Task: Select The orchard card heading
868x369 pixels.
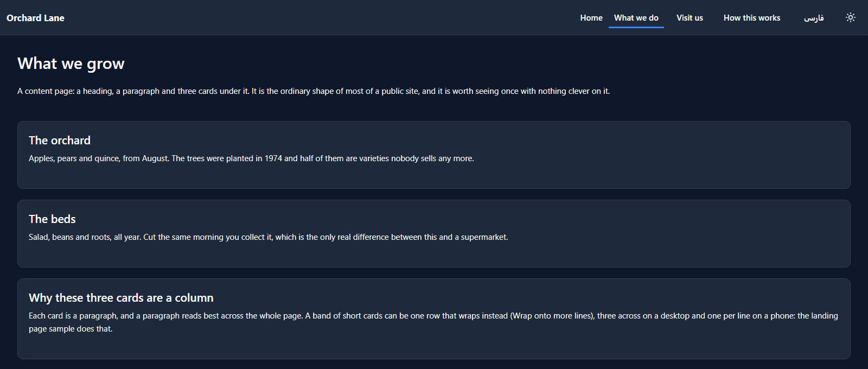Action: (x=60, y=141)
